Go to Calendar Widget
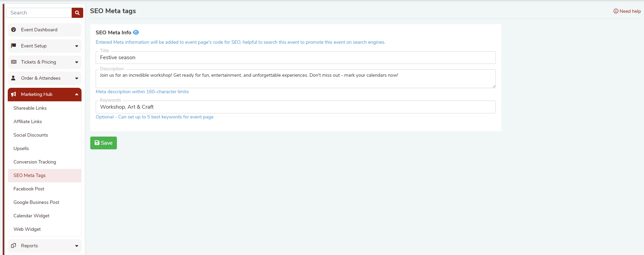 (44, 216)
